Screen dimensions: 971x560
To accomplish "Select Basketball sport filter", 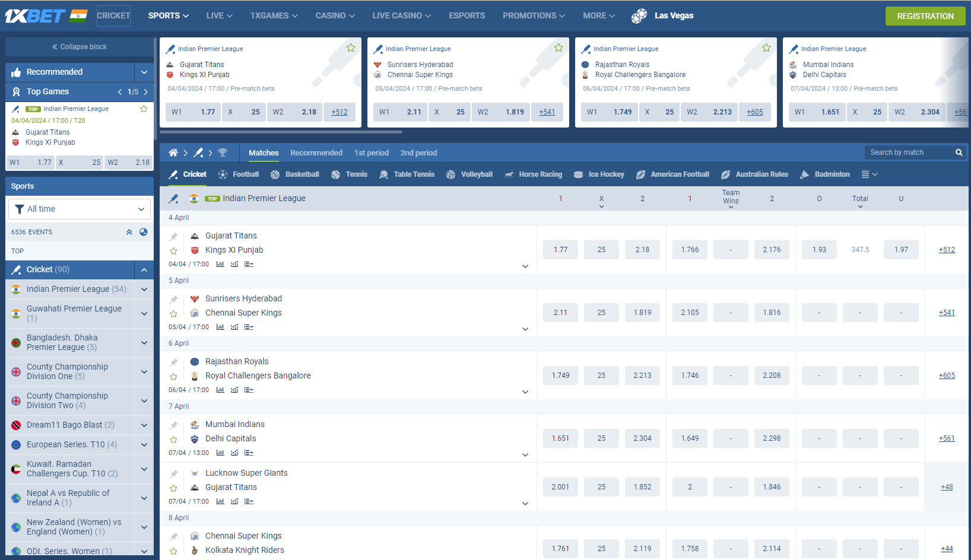I will (295, 174).
